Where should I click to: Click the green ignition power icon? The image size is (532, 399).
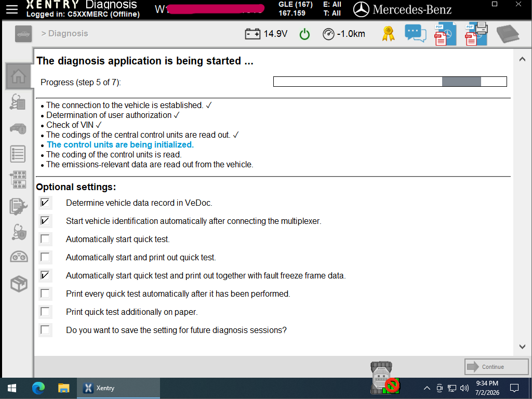click(304, 34)
